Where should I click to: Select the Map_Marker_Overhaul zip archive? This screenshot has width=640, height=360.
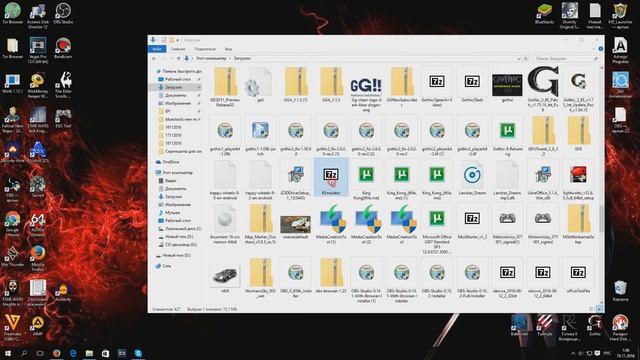pyautogui.click(x=260, y=224)
